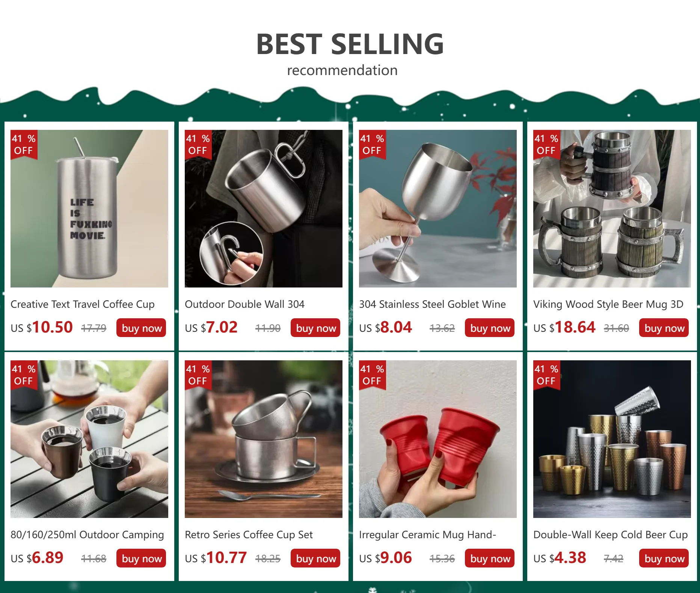Click buy now for Viking Wood Style Beer Mug
Image resolution: width=700 pixels, height=593 pixels.
coord(664,328)
